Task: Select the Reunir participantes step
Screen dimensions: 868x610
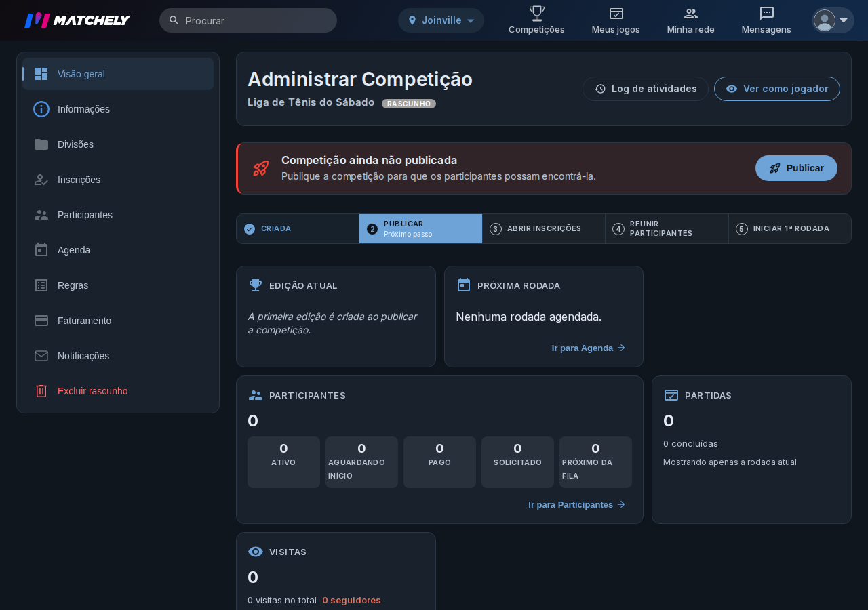Action: point(667,229)
